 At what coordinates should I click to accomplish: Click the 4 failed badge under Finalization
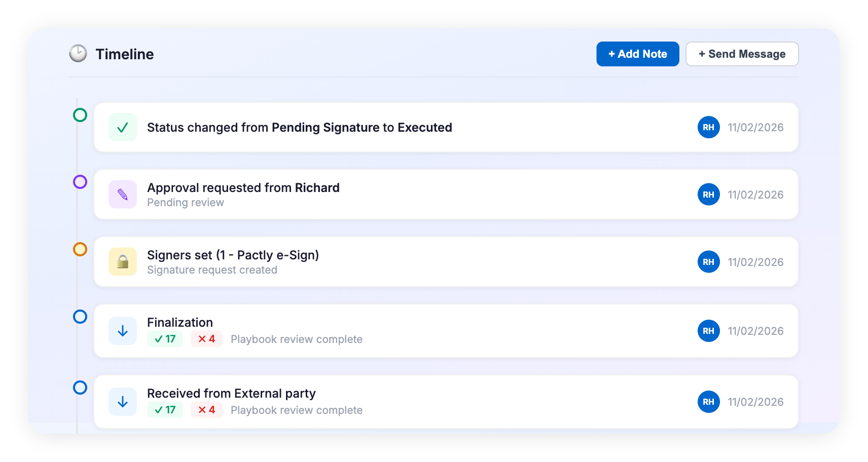pyautogui.click(x=206, y=339)
